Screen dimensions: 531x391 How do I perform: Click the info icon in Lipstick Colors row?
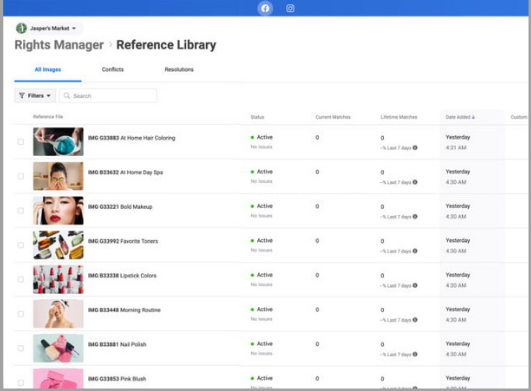pos(415,285)
